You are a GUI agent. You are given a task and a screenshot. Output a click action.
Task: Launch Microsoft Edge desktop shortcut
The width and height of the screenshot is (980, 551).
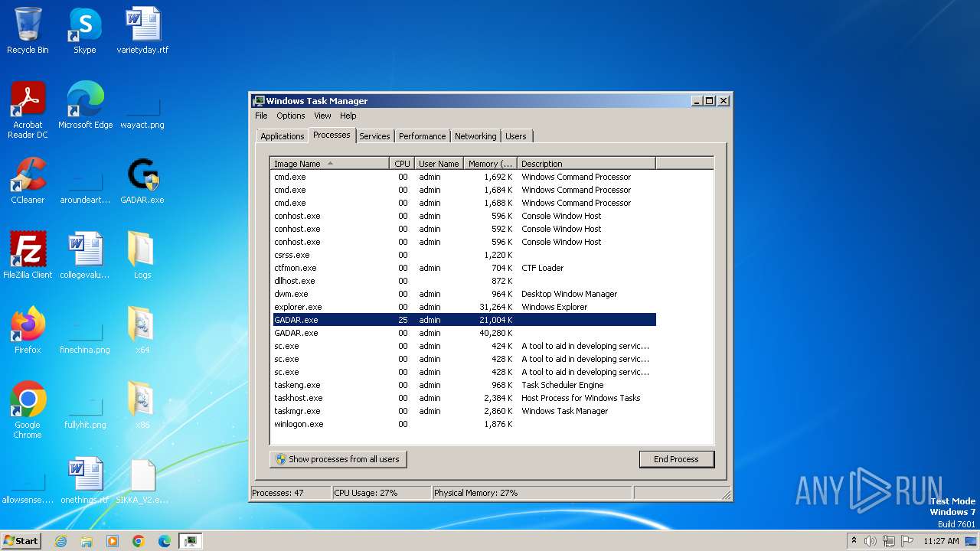[85, 106]
